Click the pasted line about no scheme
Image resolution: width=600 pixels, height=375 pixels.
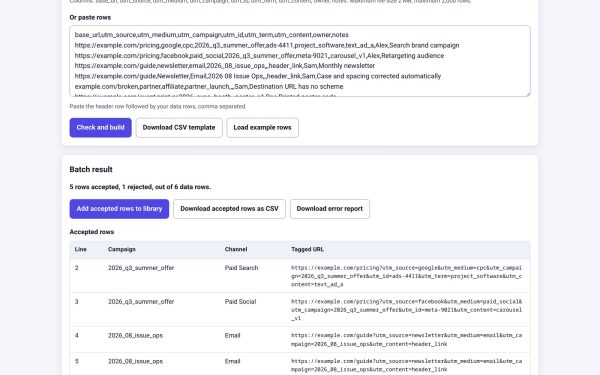(x=209, y=86)
